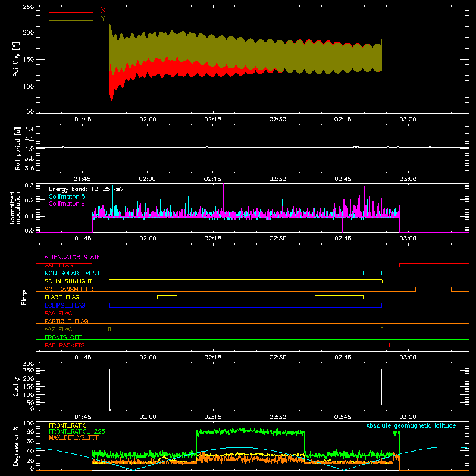Click 'Energy band: 12-25 keV' text
Screen dimensions: 476x476
click(x=86, y=189)
